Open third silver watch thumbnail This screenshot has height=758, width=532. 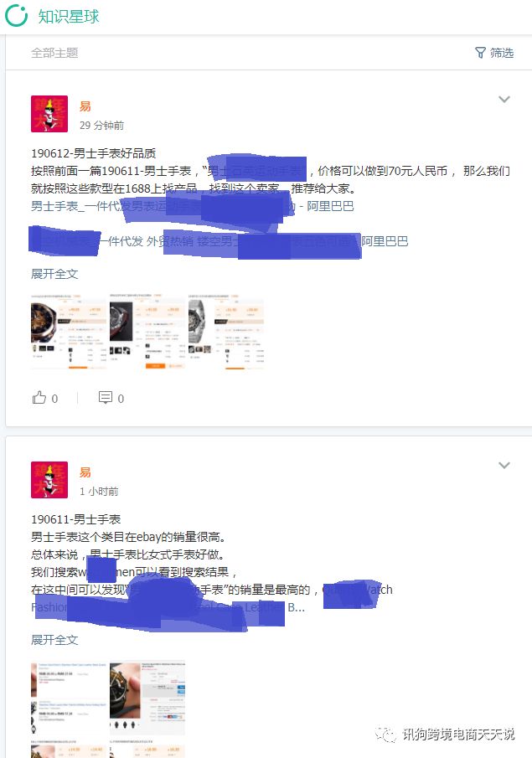click(226, 332)
